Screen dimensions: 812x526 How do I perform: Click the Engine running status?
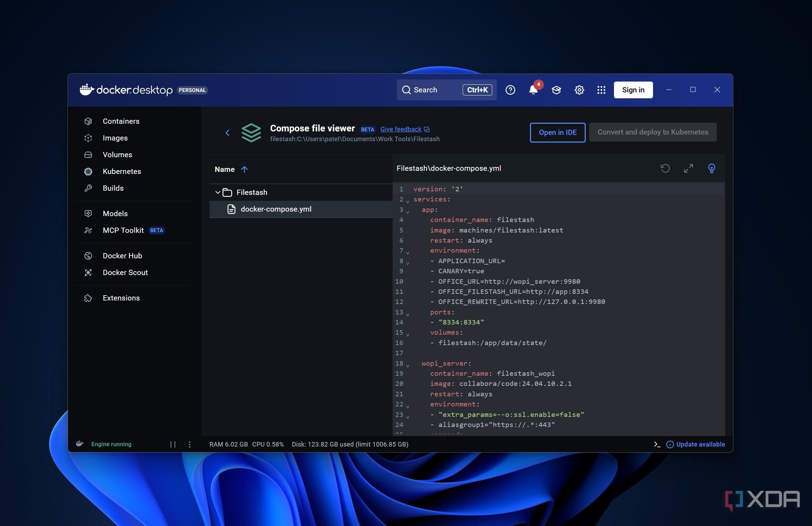(x=111, y=444)
